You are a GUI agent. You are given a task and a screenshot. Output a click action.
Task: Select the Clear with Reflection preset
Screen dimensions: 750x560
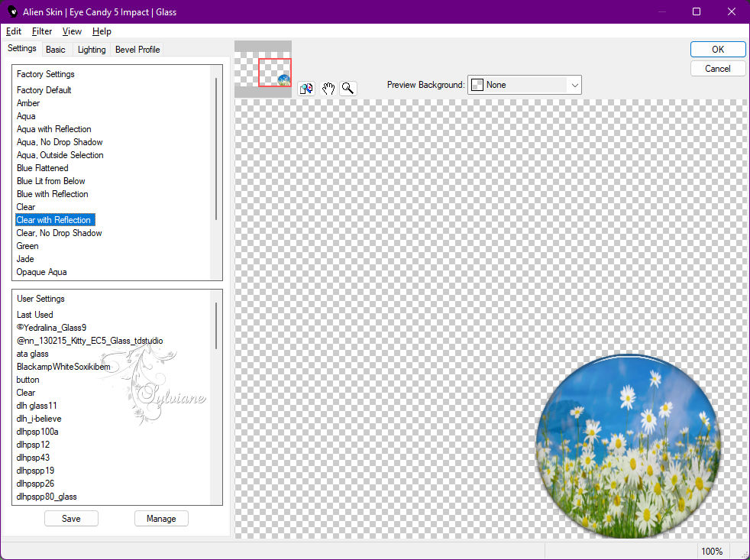click(56, 220)
